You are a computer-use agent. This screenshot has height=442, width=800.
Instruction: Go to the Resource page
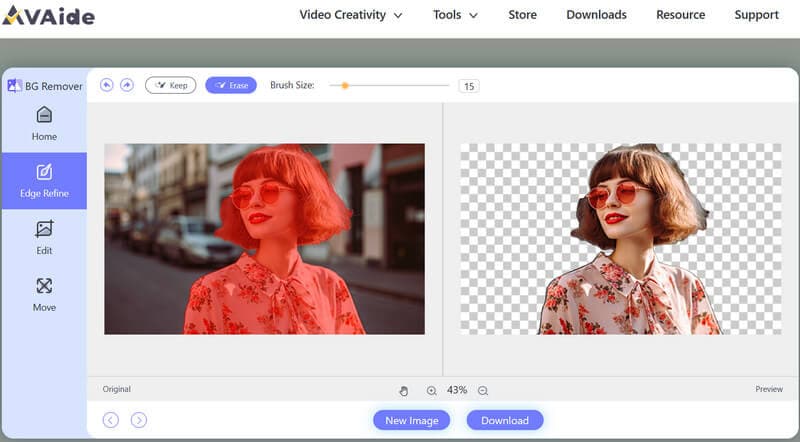[681, 15]
